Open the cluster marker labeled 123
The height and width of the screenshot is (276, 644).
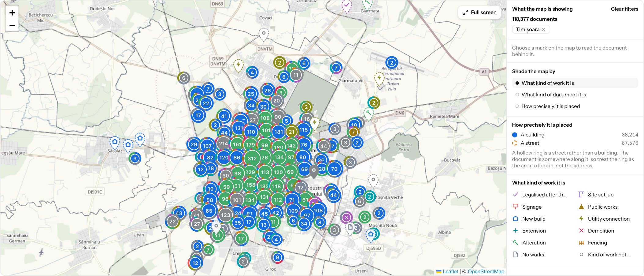tap(226, 215)
